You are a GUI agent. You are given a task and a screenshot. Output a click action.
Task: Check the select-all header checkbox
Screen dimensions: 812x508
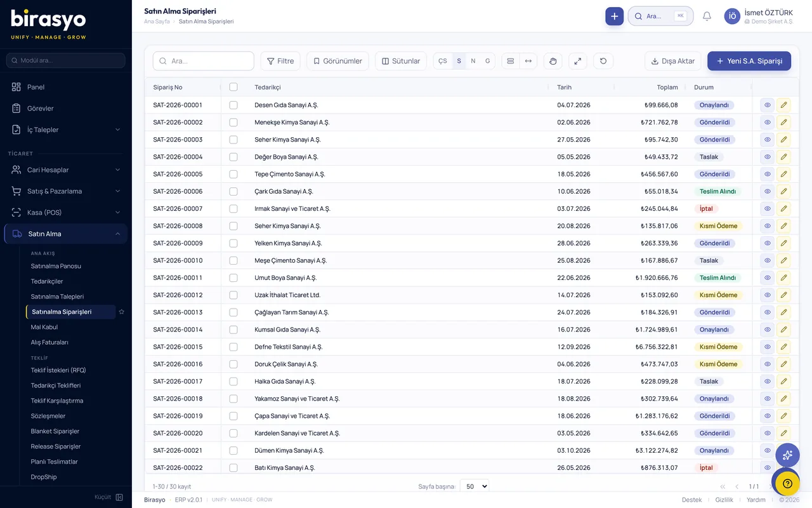coord(233,87)
